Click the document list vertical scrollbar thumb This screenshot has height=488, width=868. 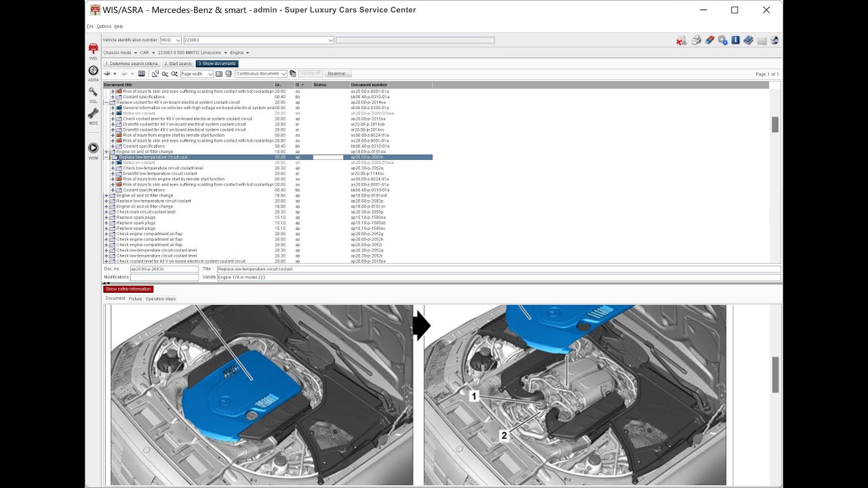tap(775, 124)
